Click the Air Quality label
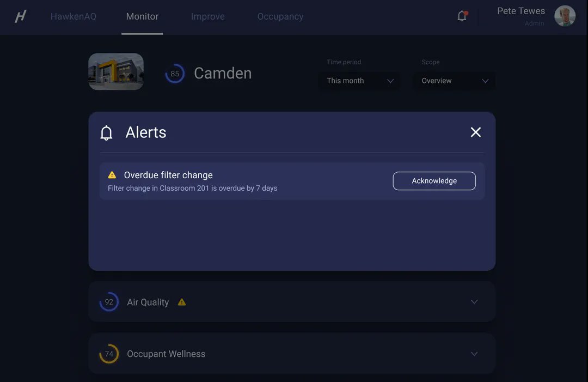 coord(148,302)
